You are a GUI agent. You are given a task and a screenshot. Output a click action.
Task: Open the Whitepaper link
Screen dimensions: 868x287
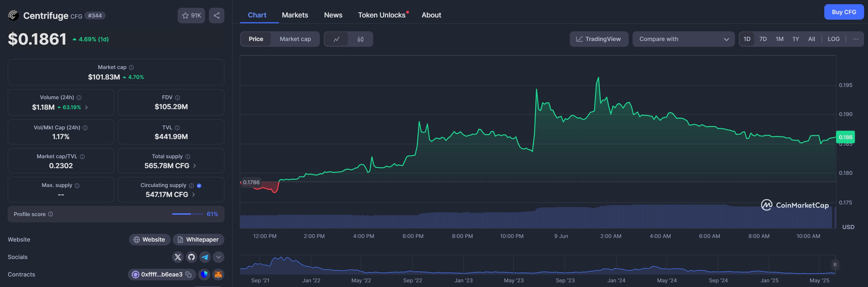coord(198,240)
